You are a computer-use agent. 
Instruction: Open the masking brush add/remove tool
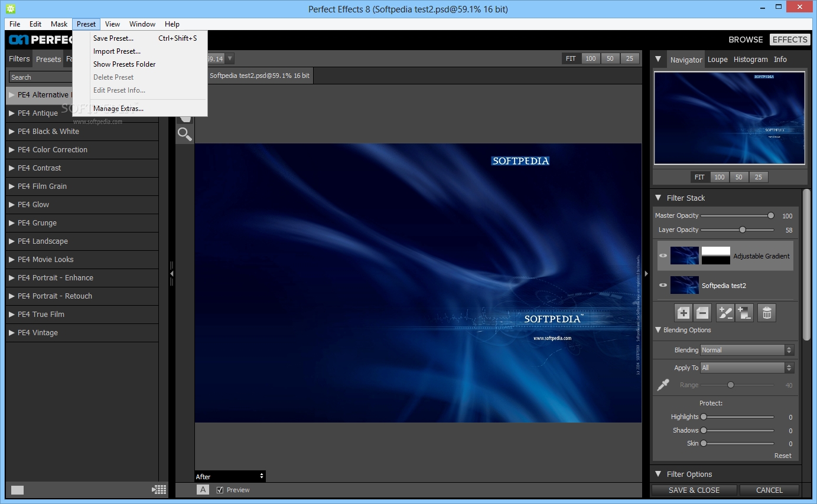[725, 313]
